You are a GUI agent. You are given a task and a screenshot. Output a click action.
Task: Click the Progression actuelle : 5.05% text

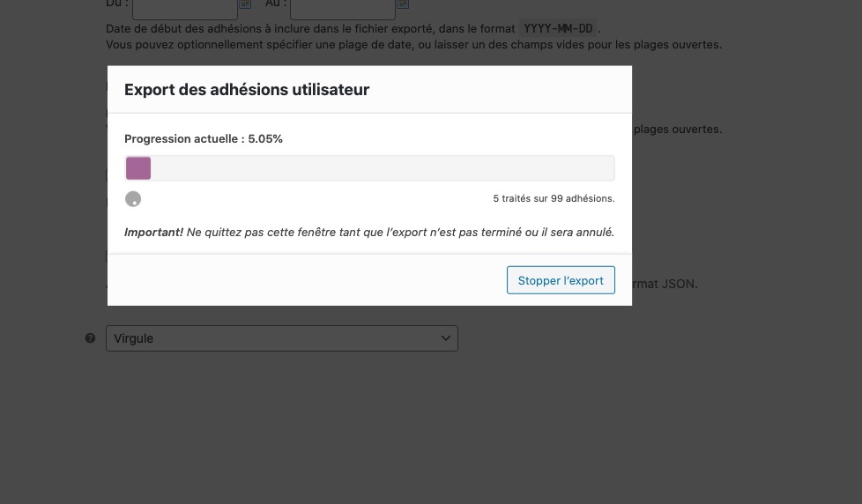point(204,139)
